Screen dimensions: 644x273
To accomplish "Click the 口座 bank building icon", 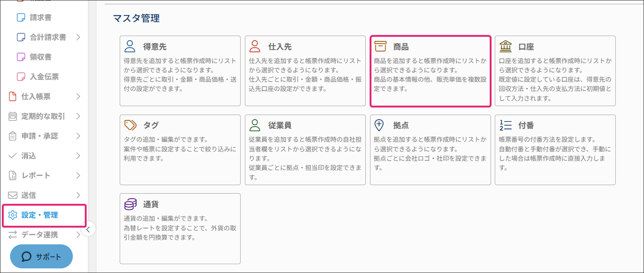I will click(505, 46).
